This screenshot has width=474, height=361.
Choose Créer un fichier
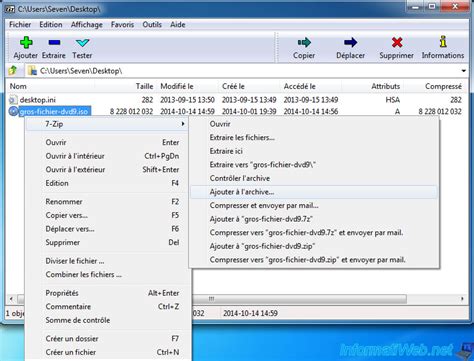click(x=107, y=352)
